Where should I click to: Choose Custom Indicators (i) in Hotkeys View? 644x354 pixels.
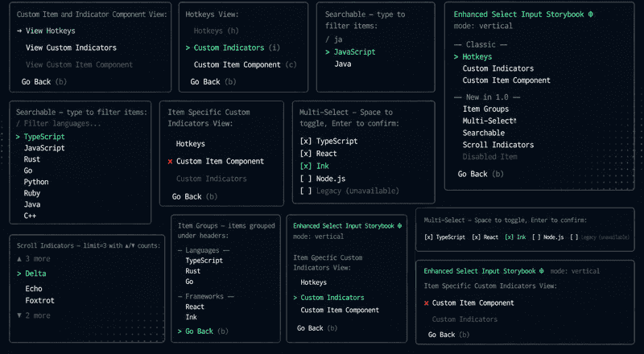(237, 47)
